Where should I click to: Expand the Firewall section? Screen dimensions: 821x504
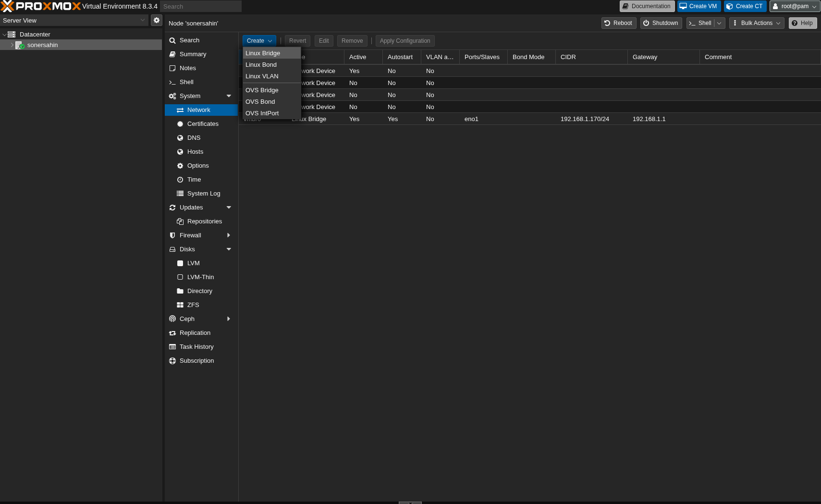[229, 235]
